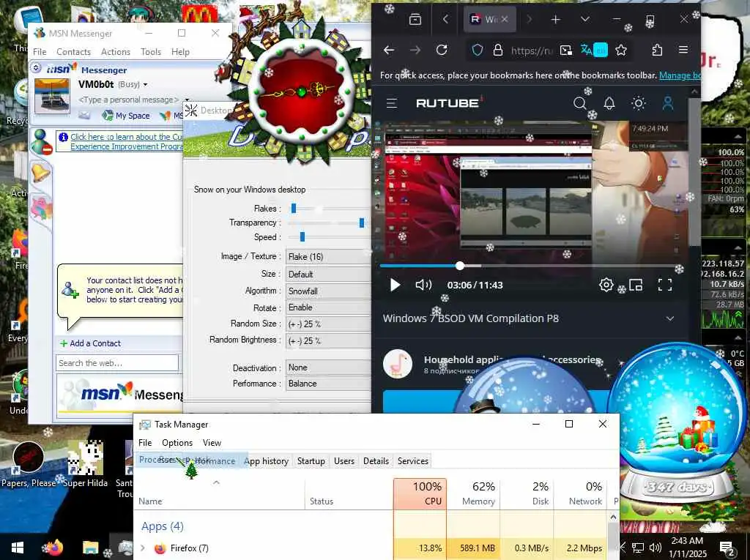This screenshot has height=560, width=750.
Task: Click the Firefox address bar URL
Action: pos(532,51)
